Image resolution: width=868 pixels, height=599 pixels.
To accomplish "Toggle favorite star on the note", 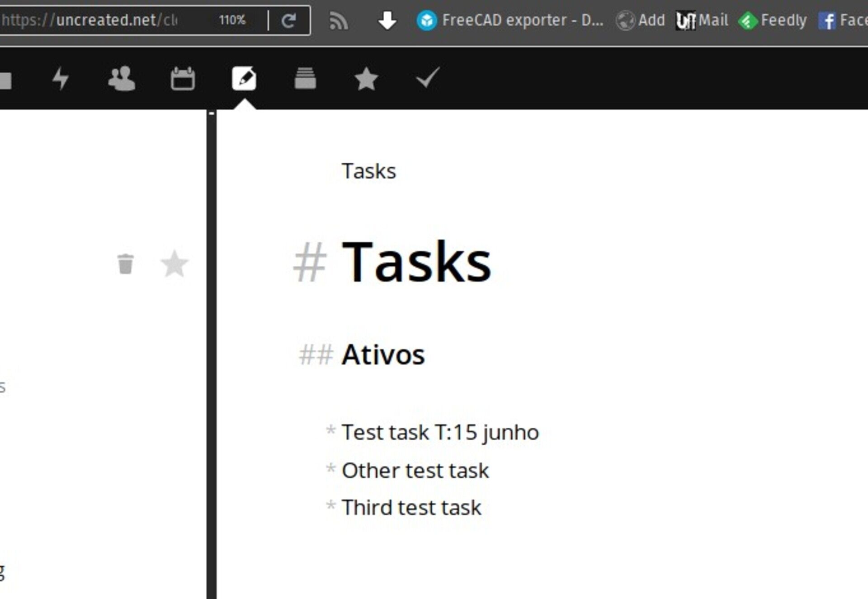I will click(175, 264).
